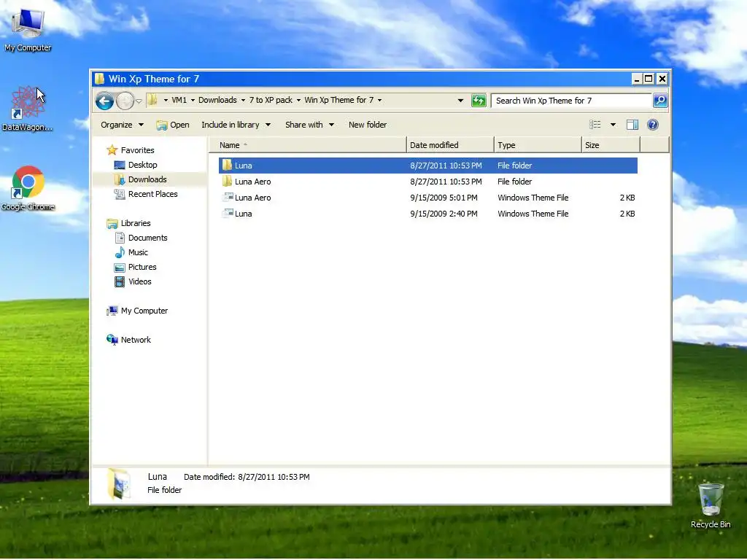This screenshot has height=560, width=747.
Task: Select the Luna Aero file folder
Action: [427, 182]
